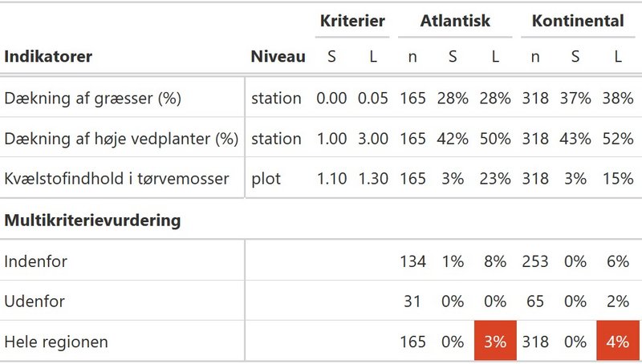Select the Kriterier group header
Screen dimensions: 642x364
352,21
